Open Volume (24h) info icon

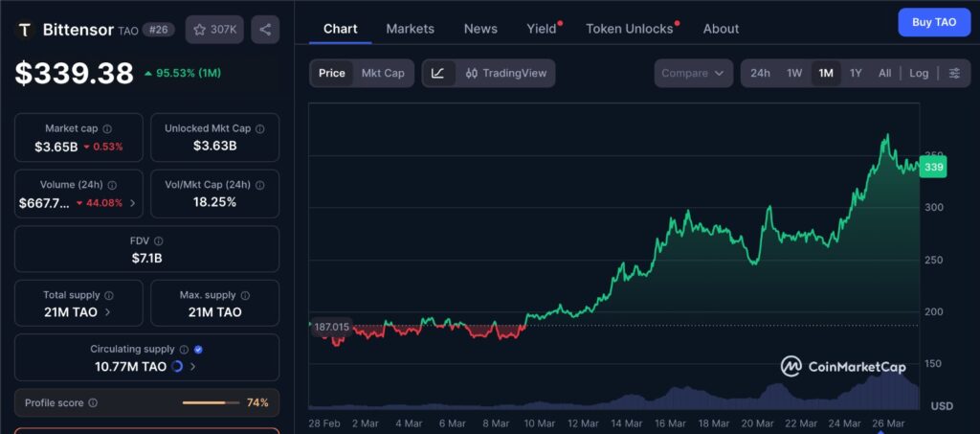(x=112, y=185)
